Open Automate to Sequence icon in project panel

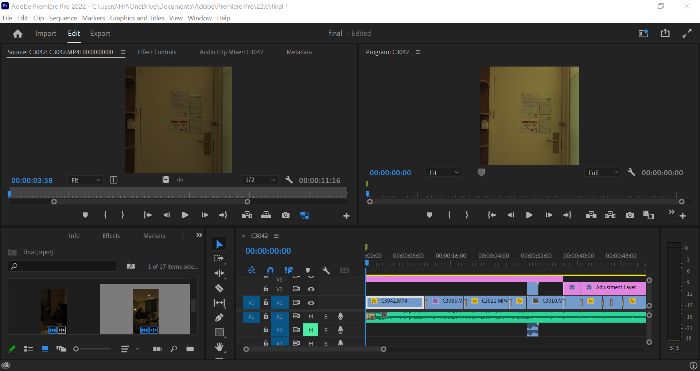coord(157,349)
